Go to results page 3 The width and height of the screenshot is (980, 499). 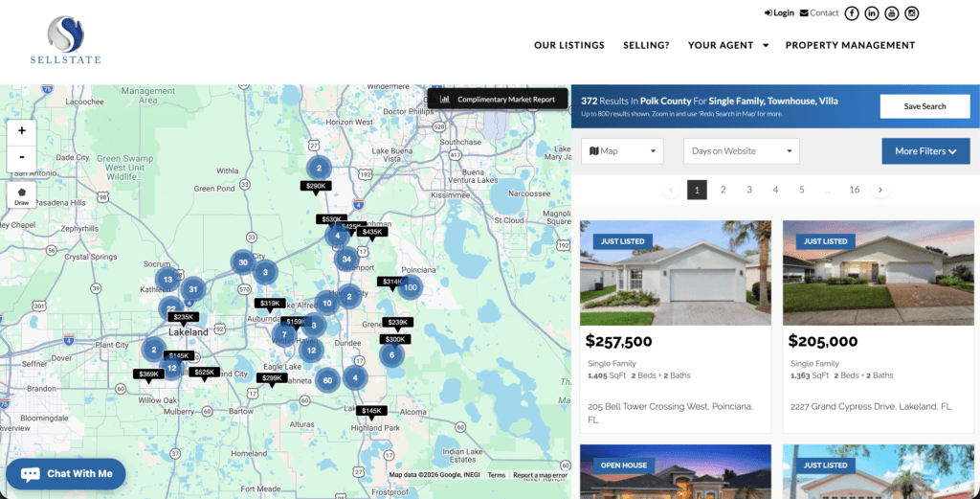(x=749, y=190)
